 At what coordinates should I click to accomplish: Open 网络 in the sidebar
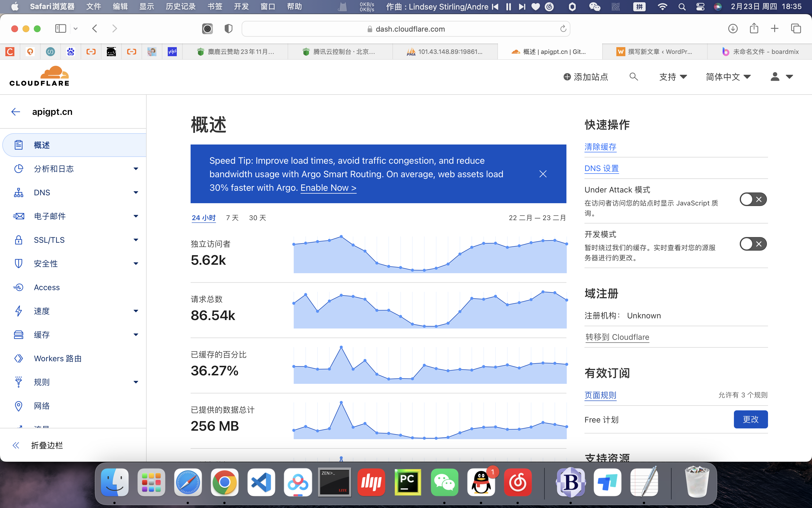pyautogui.click(x=42, y=406)
